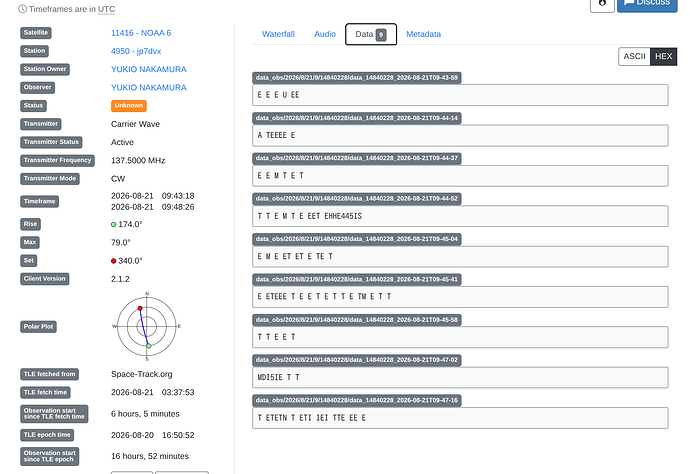Viewport: 690px width, 474px height.
Task: Open Station Owner YUKIO NAKAMURA link
Action: (149, 69)
